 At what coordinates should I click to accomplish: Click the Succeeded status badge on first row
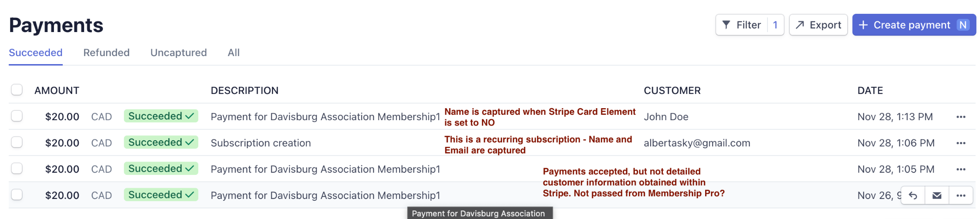click(161, 116)
